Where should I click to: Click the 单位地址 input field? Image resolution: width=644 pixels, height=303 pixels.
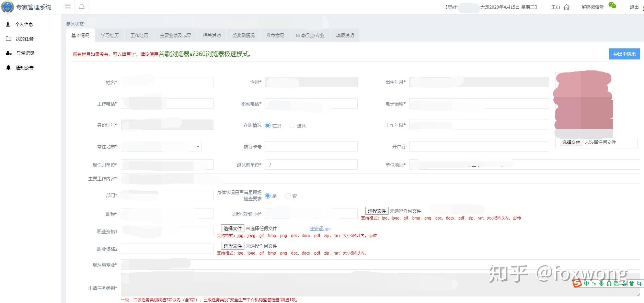click(x=525, y=165)
